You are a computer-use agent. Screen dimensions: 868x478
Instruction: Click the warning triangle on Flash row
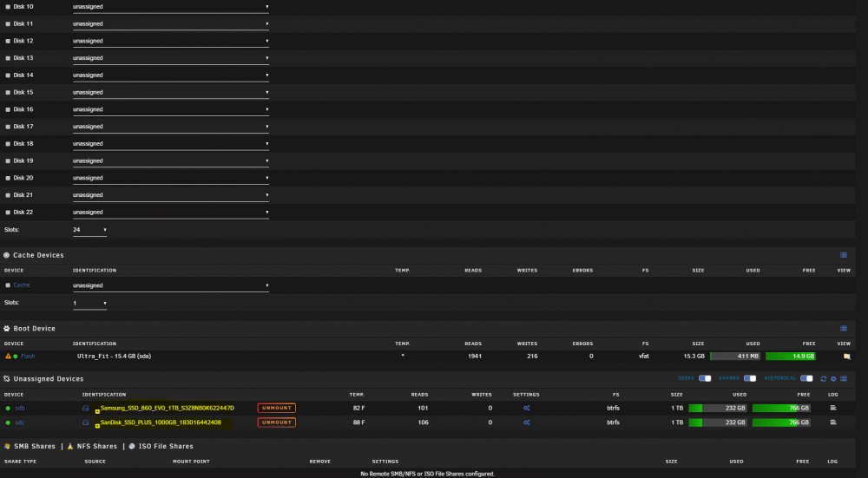click(x=8, y=357)
